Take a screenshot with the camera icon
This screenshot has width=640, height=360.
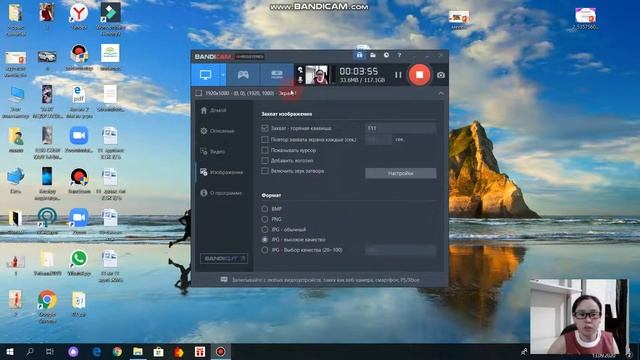[441, 75]
